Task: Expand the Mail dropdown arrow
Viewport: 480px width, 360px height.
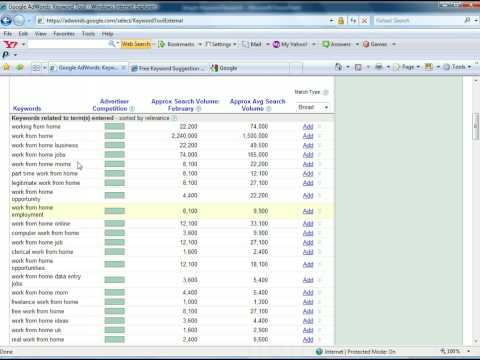Action: 267,44
